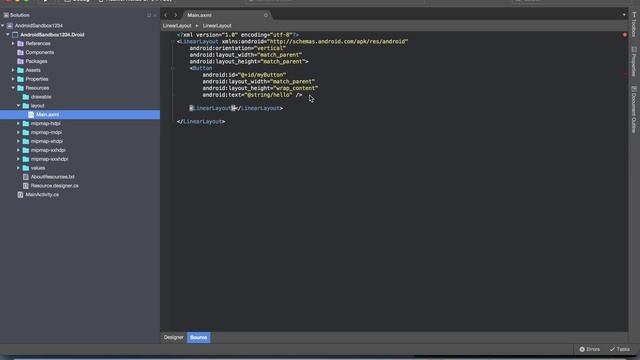The height and width of the screenshot is (360, 640).
Task: Expand the mipmap-xhdpi folder arrow
Action: point(18,141)
